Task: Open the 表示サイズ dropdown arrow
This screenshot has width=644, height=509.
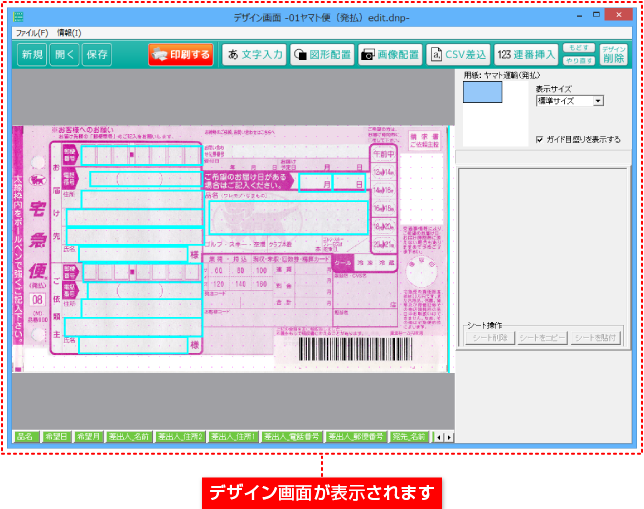Action: pyautogui.click(x=598, y=101)
